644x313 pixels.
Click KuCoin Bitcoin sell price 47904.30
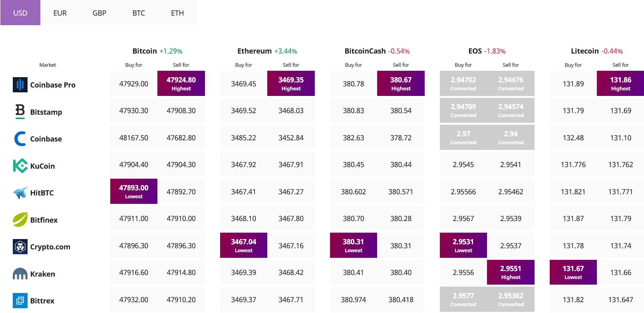(181, 164)
